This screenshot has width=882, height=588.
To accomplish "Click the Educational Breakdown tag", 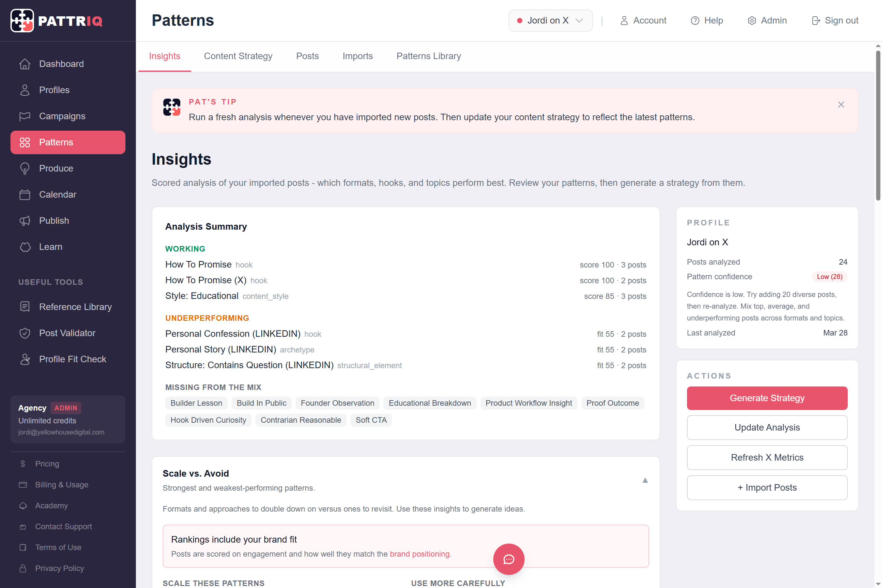I will click(x=430, y=403).
